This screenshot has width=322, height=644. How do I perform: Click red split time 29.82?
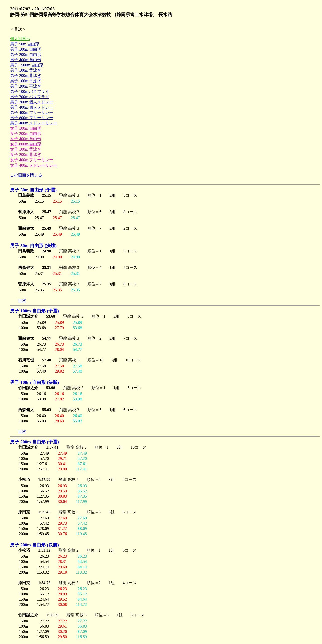click(59, 371)
